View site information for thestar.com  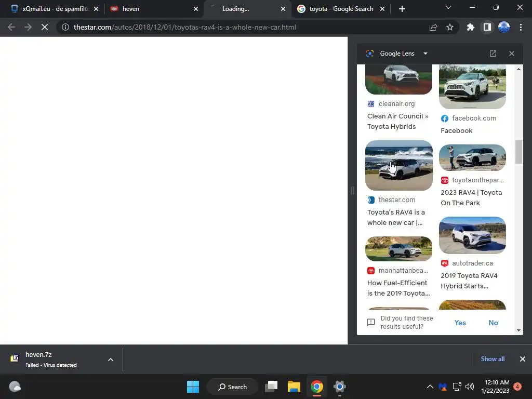pos(65,27)
